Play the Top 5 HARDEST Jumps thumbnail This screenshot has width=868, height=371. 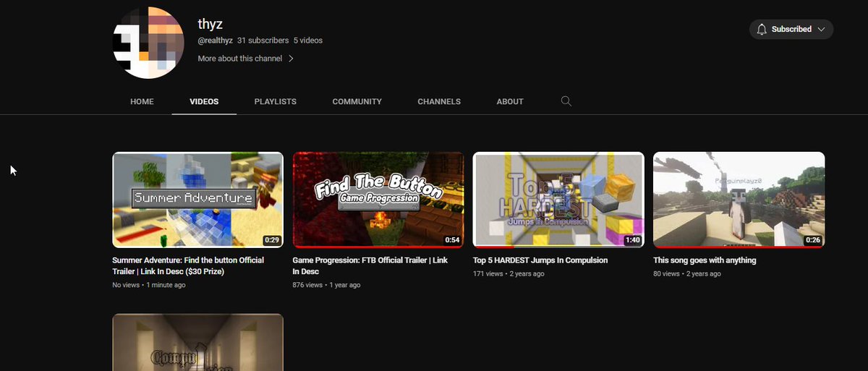[558, 200]
